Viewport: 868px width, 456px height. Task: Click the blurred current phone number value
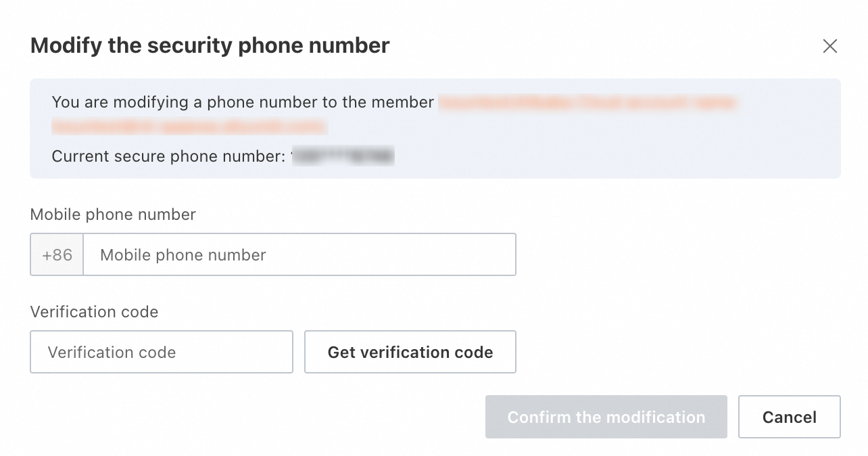point(343,156)
